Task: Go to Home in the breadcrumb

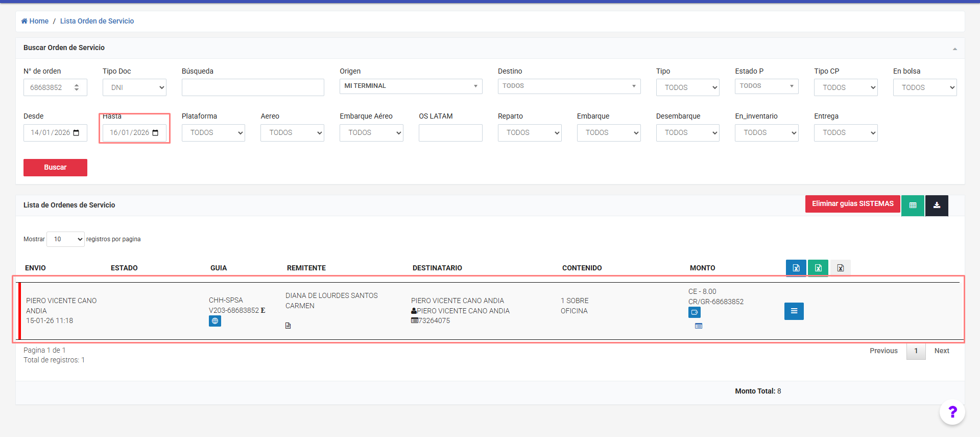Action: pos(35,21)
